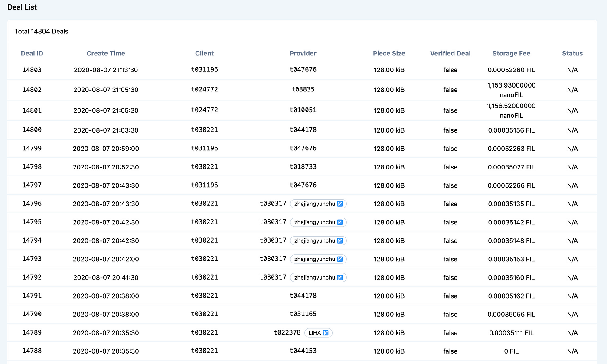
Task: Open deal ID 14792
Action: 32,277
